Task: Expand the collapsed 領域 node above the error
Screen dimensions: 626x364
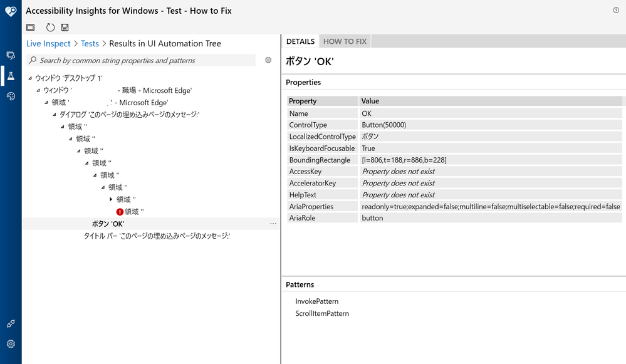Action: [x=112, y=199]
